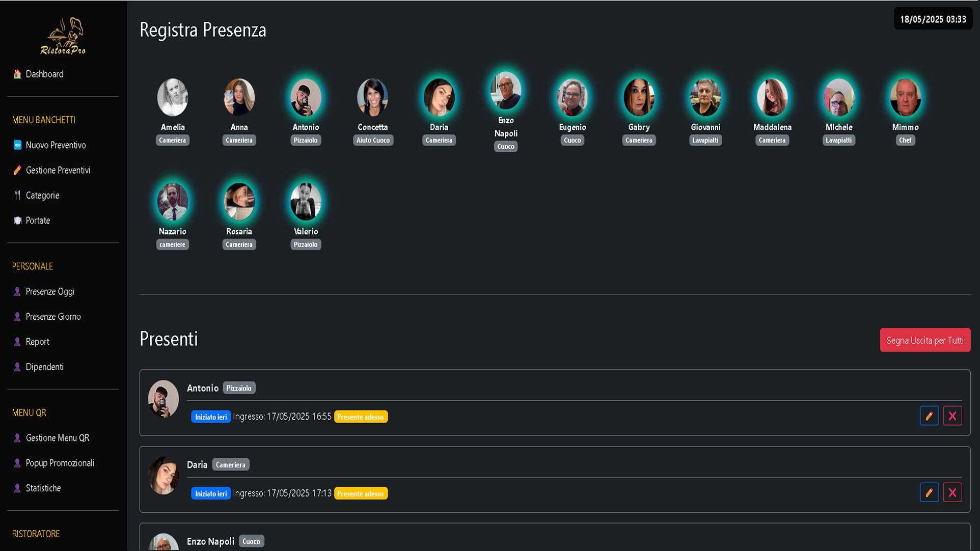
Task: Register presence for Amelia's avatar
Action: 173,97
